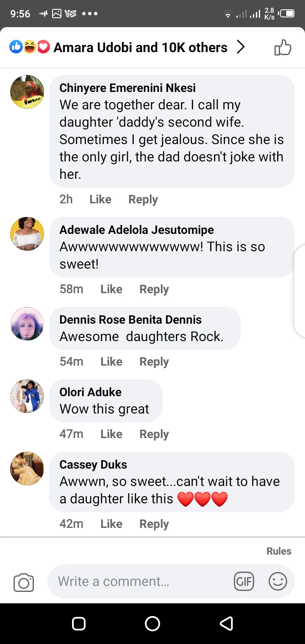Screen dimensions: 305x644
Task: Like Olori Aduke's comment
Action: [x=111, y=434]
